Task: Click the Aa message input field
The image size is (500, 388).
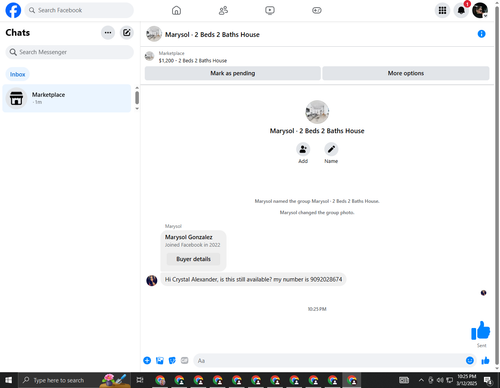Action: 329,361
